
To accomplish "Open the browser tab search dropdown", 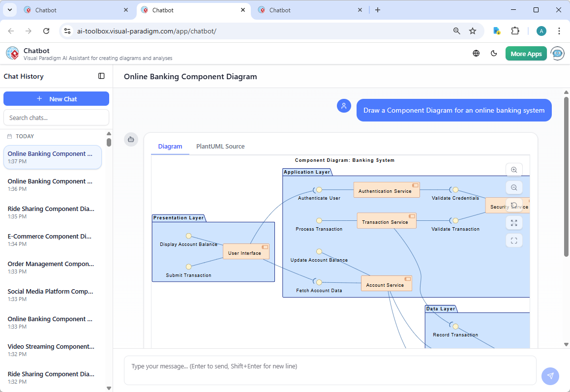I will point(9,9).
